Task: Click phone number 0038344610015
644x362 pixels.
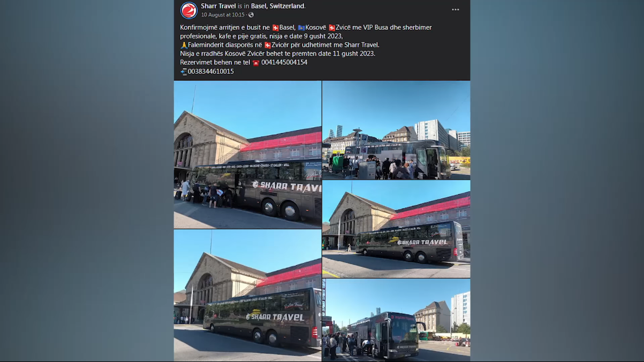Action: (211, 71)
